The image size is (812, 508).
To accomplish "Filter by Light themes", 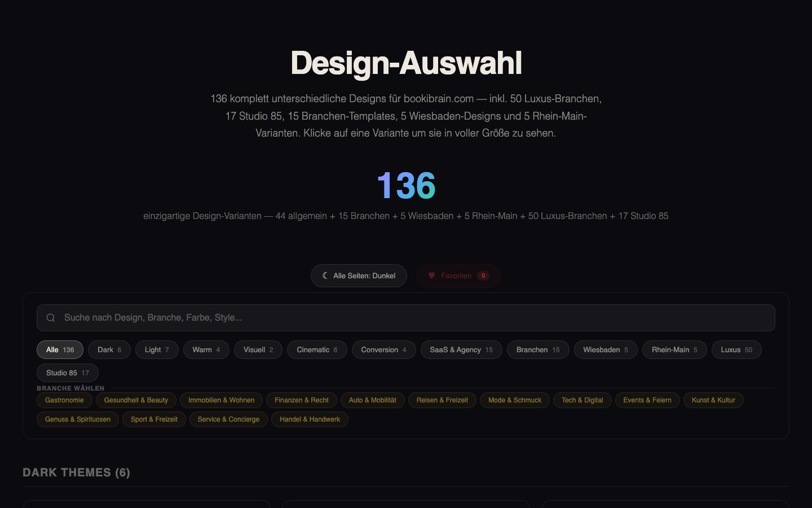I will pyautogui.click(x=157, y=350).
